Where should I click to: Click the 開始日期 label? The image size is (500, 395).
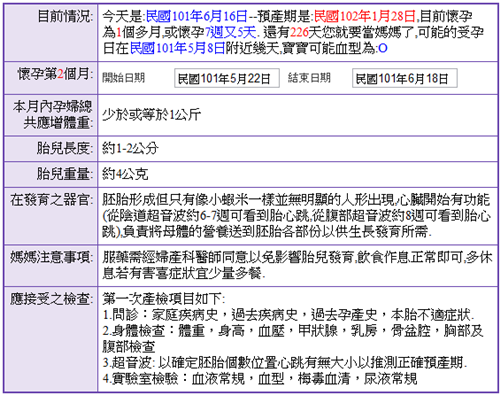click(x=123, y=78)
